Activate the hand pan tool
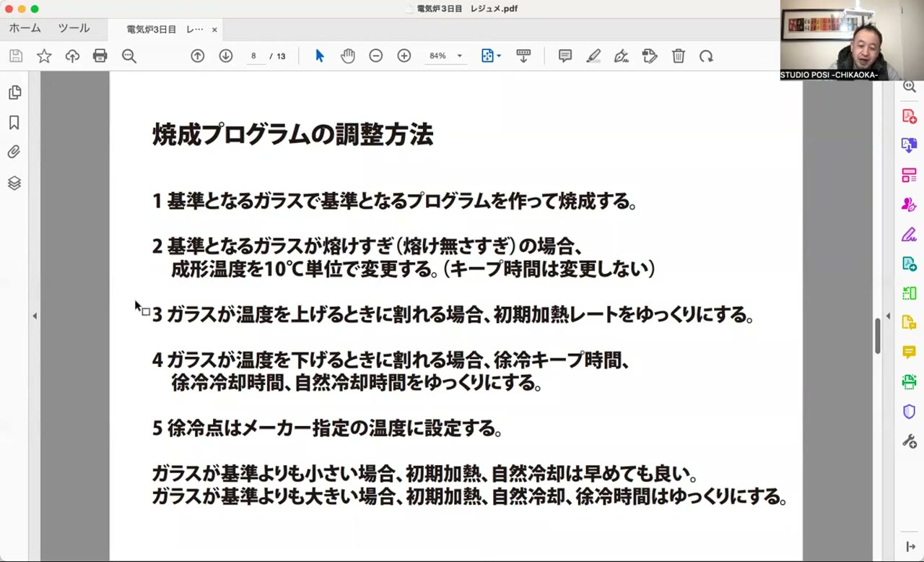This screenshot has height=562, width=924. [x=348, y=56]
